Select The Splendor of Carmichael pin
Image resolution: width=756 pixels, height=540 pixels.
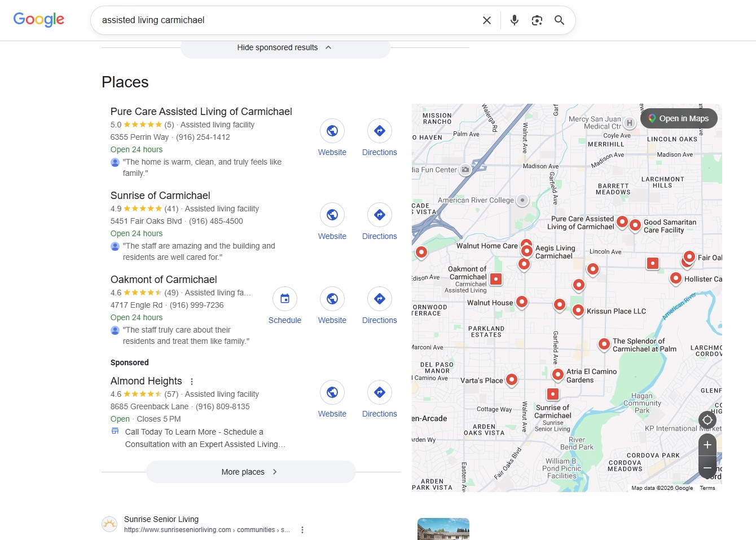click(x=604, y=344)
